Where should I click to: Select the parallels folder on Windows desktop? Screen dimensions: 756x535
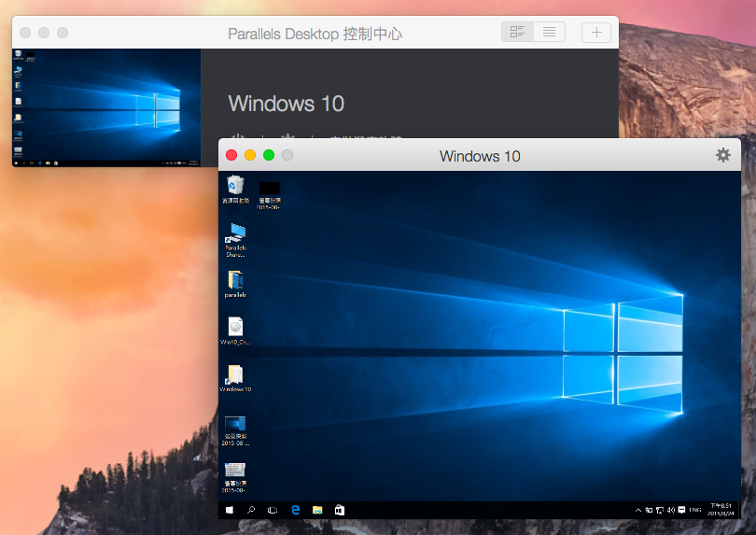click(235, 284)
